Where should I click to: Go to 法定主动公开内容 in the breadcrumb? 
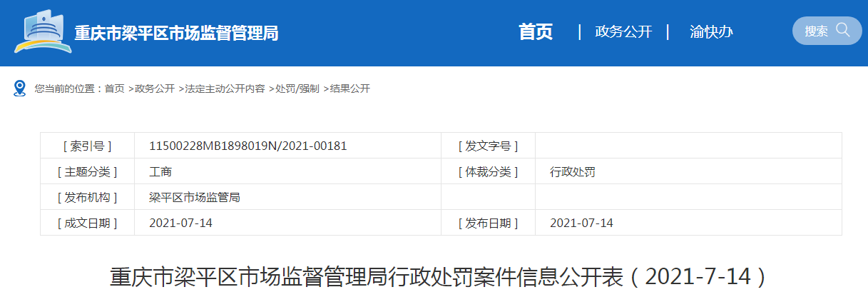click(x=225, y=89)
